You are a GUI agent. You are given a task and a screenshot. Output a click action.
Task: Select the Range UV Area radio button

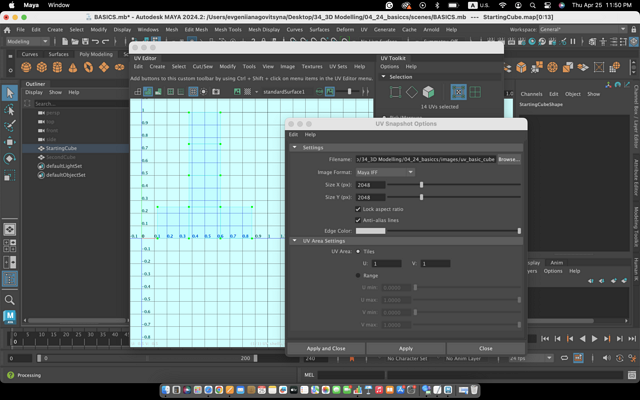[358, 276]
